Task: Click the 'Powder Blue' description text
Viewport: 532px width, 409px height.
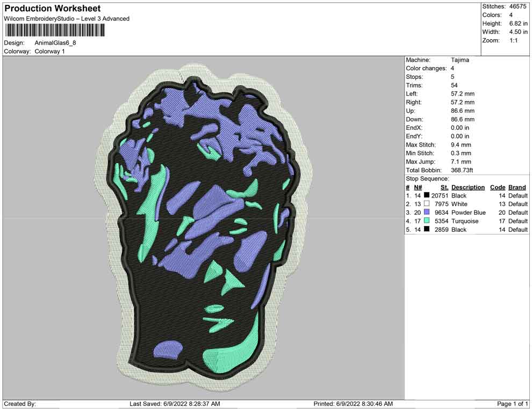Action: [x=469, y=213]
